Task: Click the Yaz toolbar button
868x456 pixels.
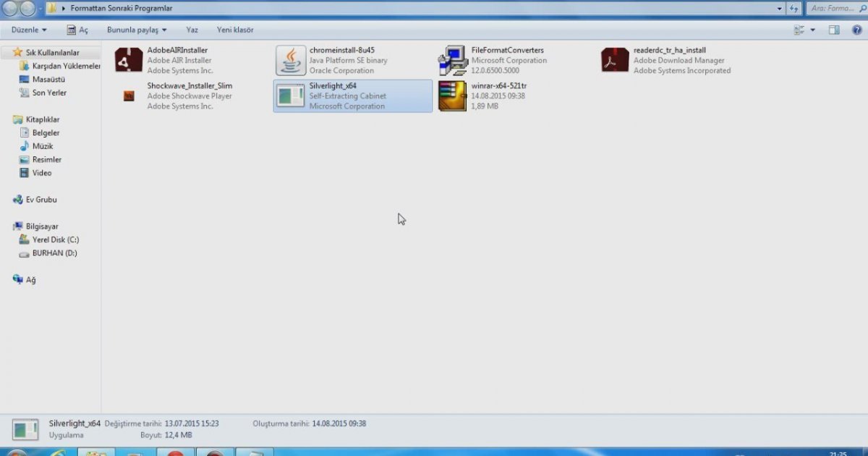Action: tap(192, 30)
